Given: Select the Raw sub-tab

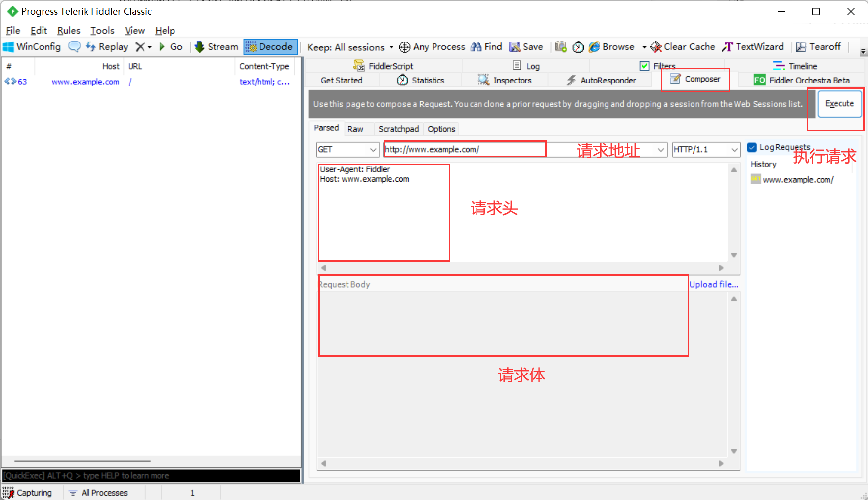Looking at the screenshot, I should 355,129.
